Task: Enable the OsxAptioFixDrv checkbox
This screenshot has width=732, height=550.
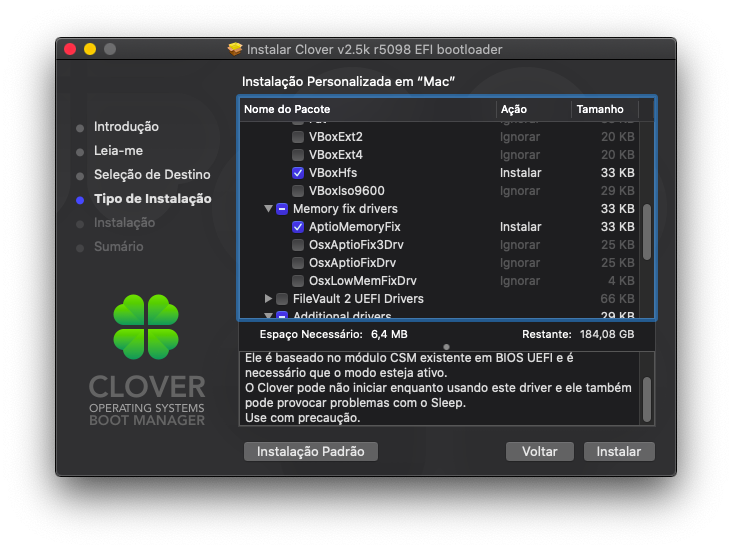Action: 298,263
